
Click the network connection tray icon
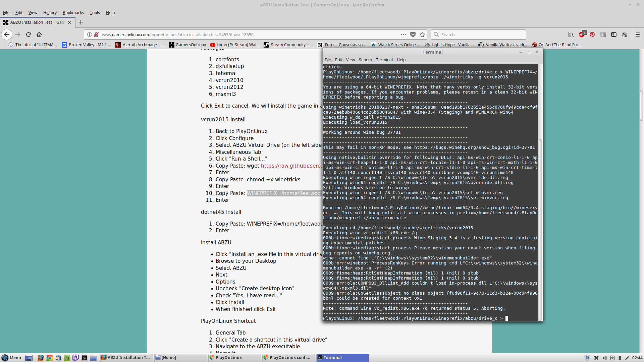(627, 358)
